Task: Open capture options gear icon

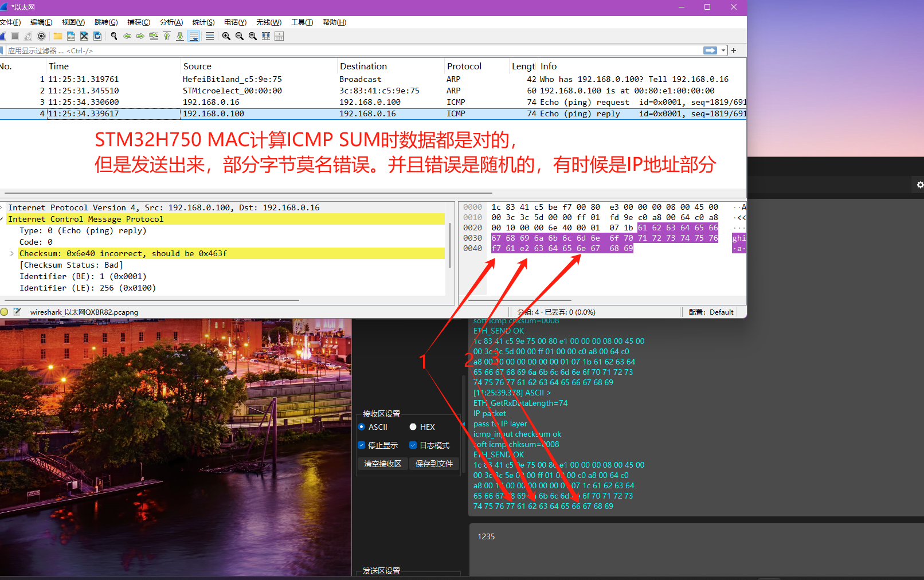Action: 41,36
